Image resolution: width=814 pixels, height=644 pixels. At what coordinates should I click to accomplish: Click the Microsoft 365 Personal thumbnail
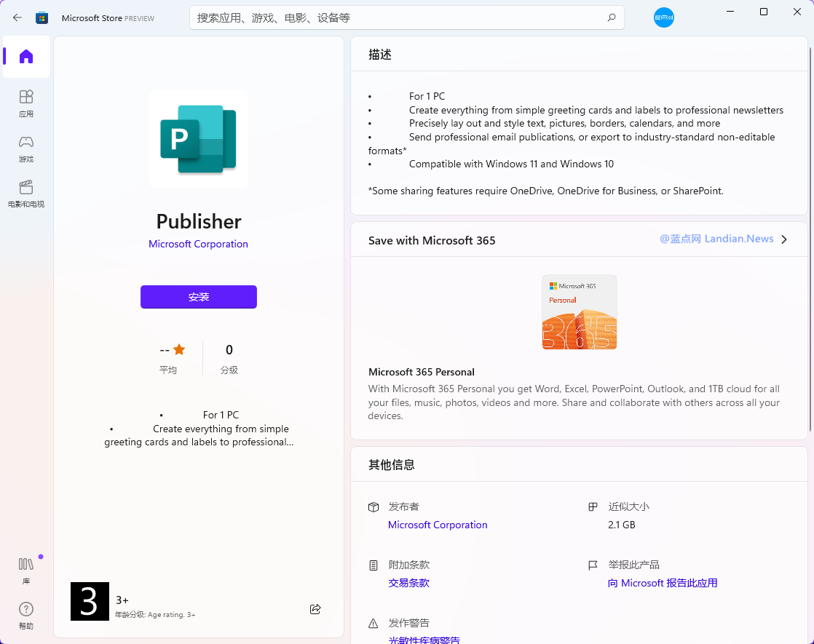(580, 312)
